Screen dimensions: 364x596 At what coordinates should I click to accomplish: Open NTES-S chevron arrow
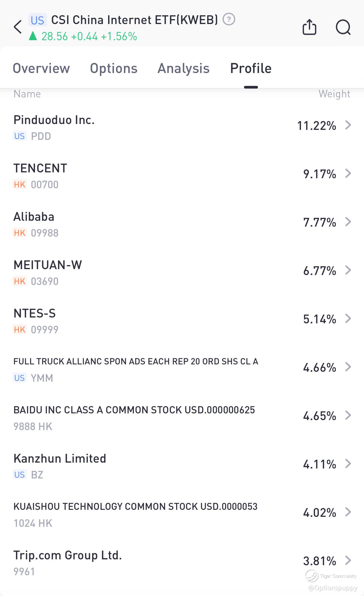coord(348,319)
